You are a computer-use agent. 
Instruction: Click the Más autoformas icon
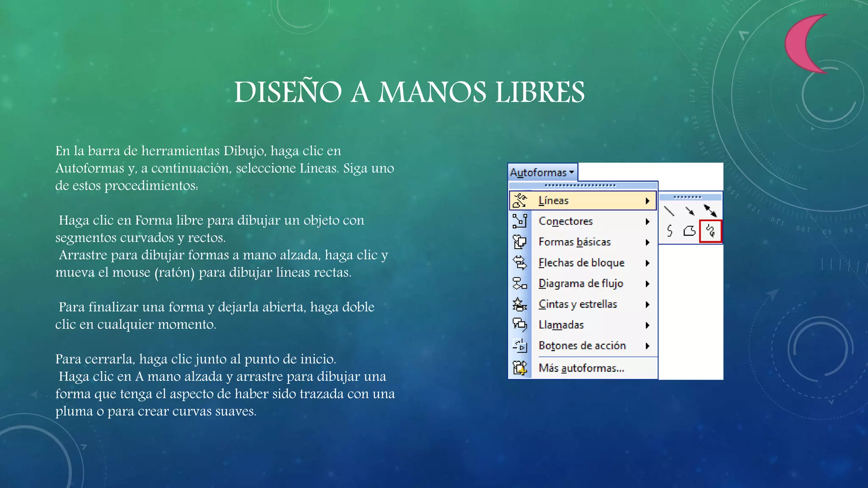pyautogui.click(x=520, y=368)
